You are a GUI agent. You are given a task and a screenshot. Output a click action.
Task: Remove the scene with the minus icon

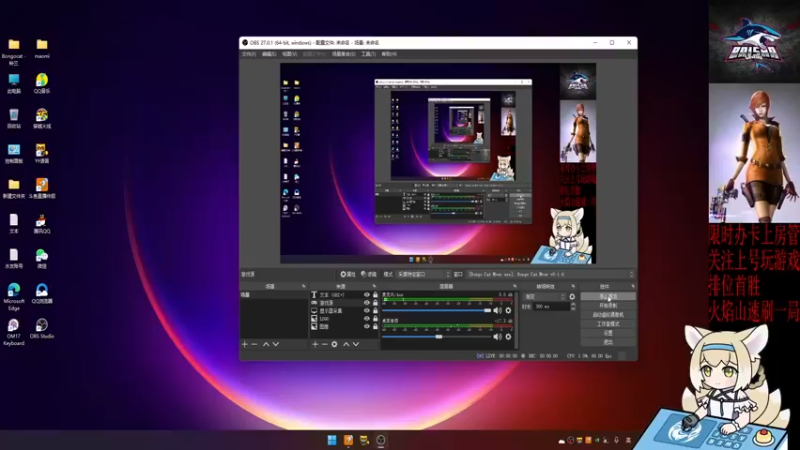[254, 344]
